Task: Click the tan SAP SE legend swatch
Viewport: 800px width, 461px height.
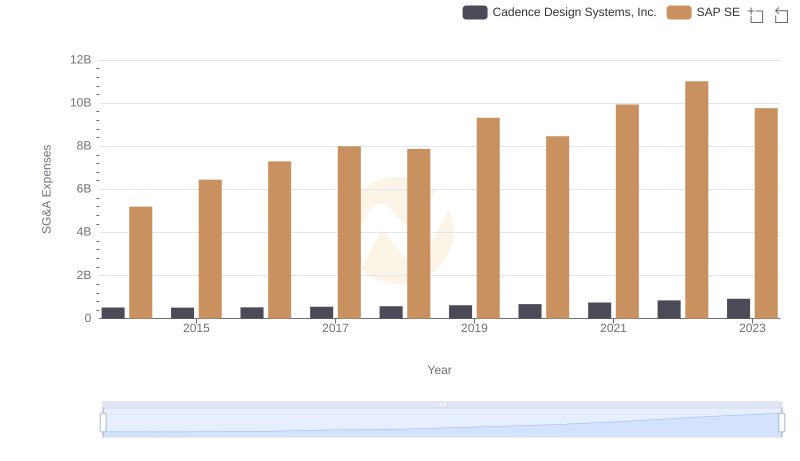Action: [x=679, y=12]
